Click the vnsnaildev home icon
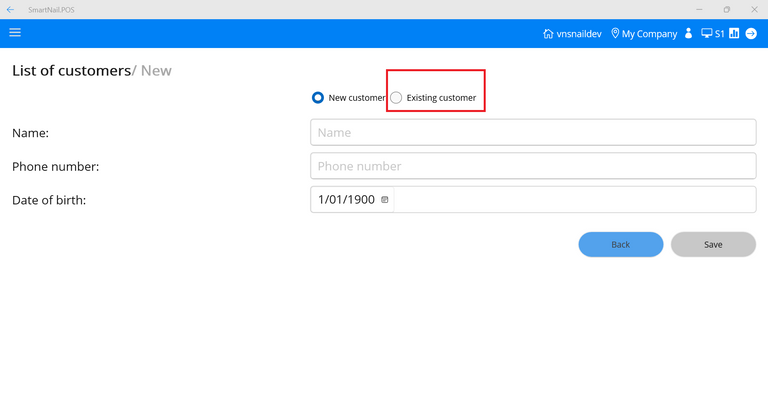768x400 pixels. pos(548,34)
